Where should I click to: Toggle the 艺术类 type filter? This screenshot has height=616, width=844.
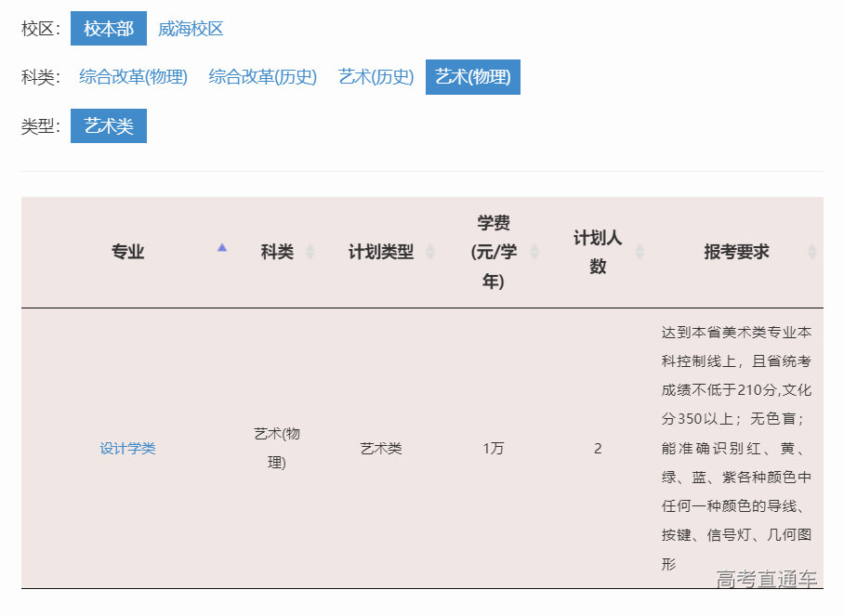[x=108, y=125]
